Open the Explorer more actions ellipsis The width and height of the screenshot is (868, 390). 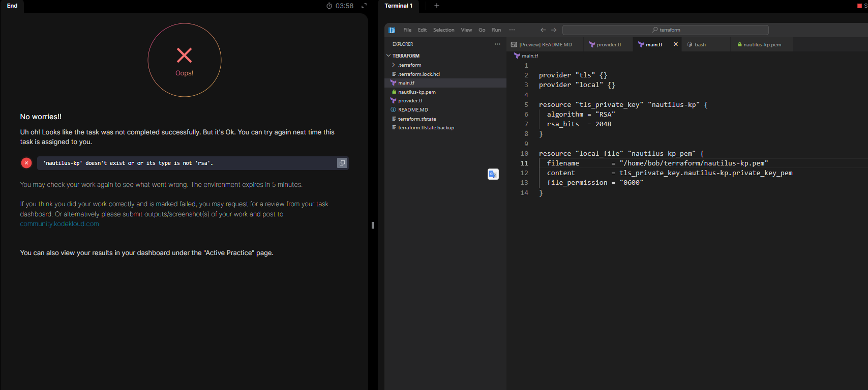point(497,44)
